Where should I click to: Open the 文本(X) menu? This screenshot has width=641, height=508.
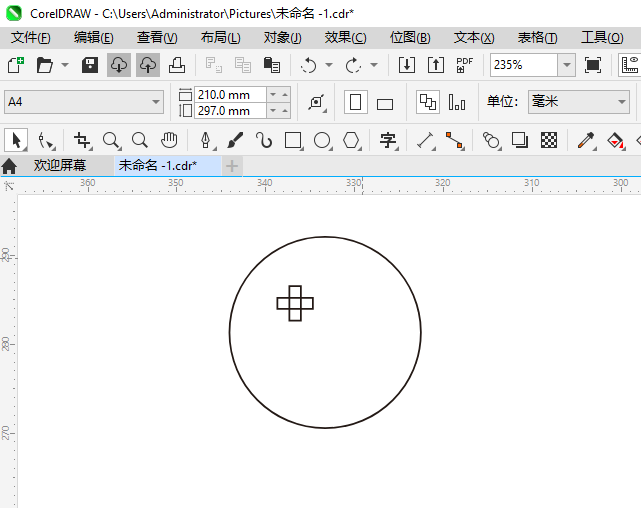point(474,38)
